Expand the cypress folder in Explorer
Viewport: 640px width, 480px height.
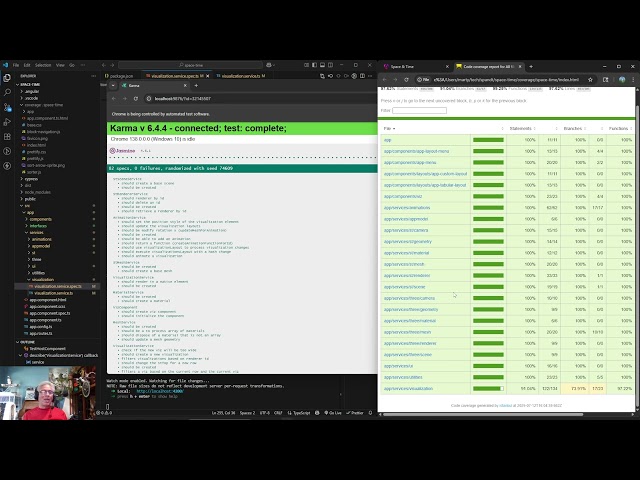pyautogui.click(x=31, y=179)
